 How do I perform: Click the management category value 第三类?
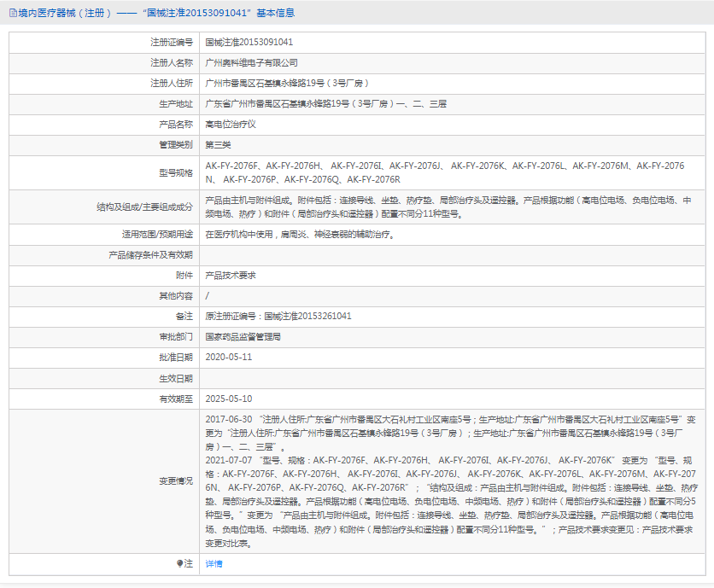pos(218,145)
